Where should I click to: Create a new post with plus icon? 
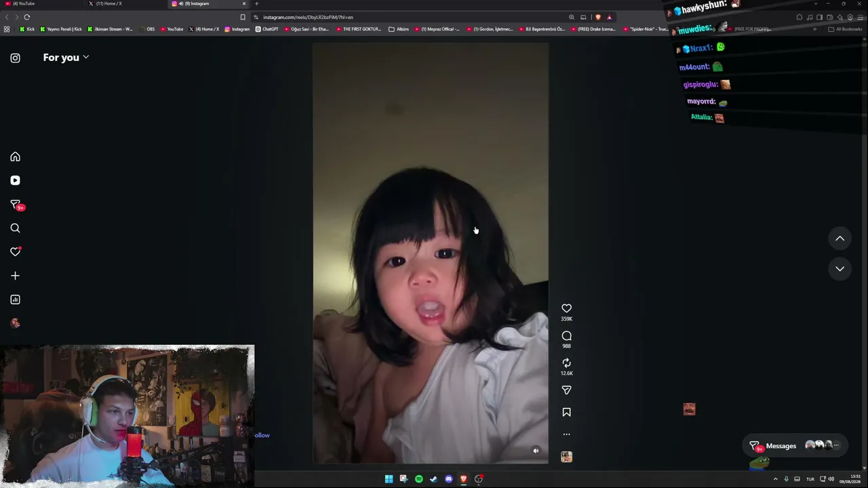click(15, 276)
